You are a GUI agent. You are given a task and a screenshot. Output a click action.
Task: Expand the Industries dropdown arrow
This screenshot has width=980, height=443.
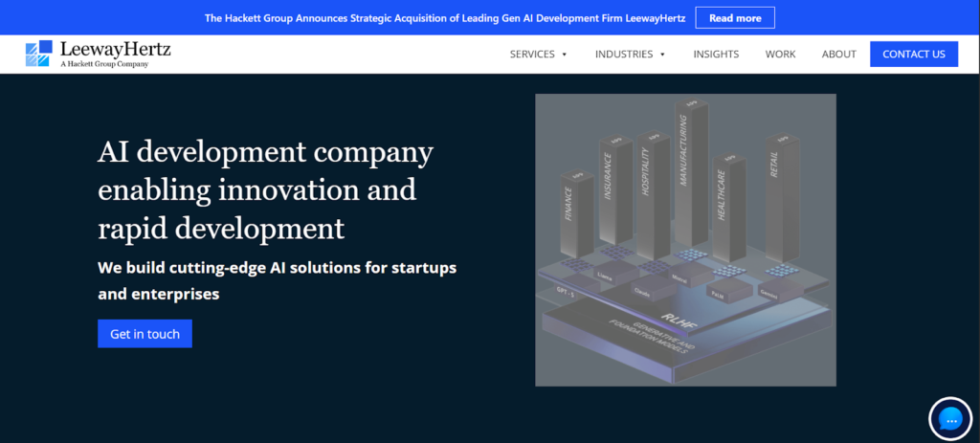662,55
